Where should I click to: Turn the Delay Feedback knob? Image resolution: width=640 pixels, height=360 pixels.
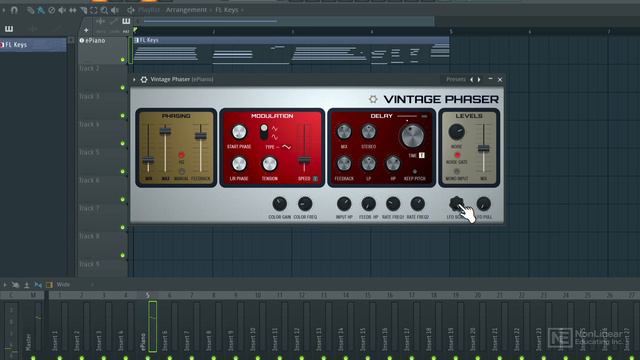[344, 164]
